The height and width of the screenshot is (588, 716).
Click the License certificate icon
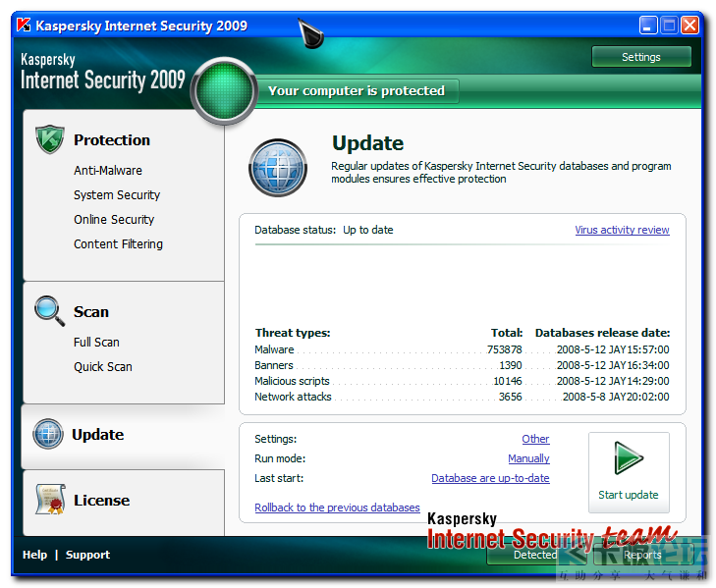click(x=50, y=500)
